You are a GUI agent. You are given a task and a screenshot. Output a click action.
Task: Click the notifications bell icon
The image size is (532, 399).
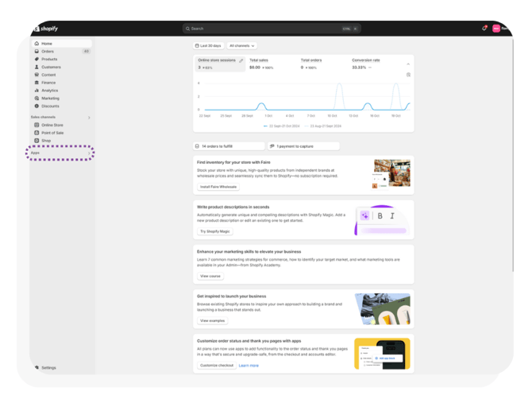tap(484, 29)
